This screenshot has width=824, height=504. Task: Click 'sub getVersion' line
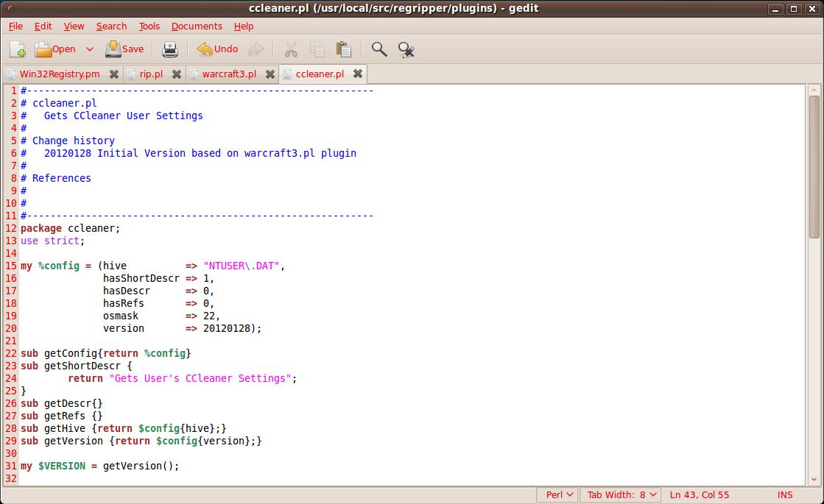141,441
